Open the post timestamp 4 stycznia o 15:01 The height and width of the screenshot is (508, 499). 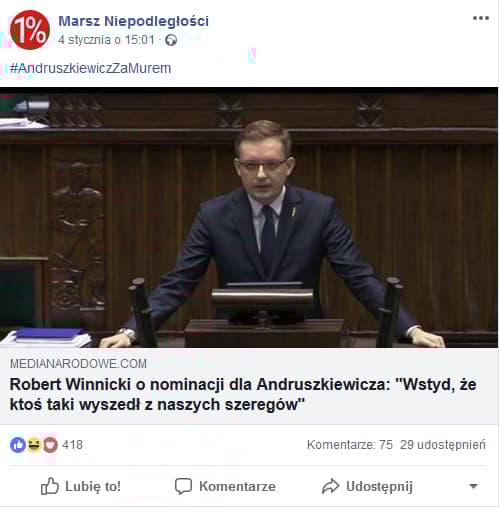(106, 40)
